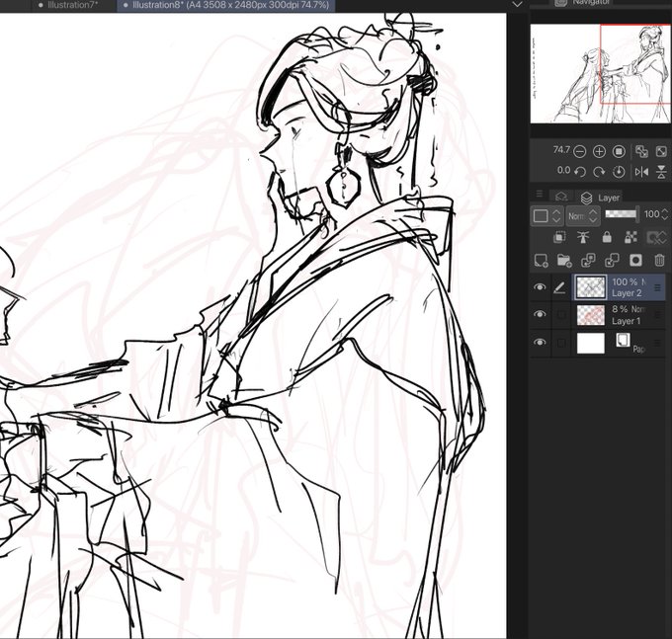Toggle the mask enable icon
This screenshot has height=639, width=672.
tap(656, 237)
